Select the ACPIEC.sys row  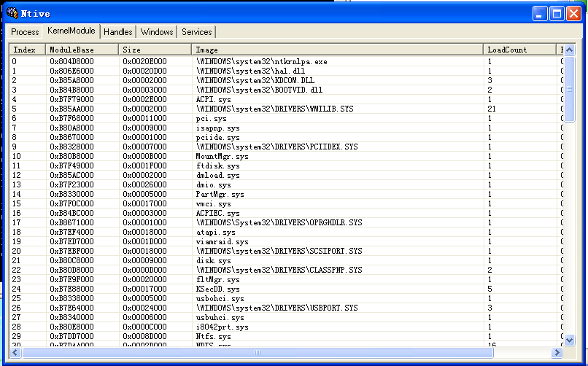(286, 213)
